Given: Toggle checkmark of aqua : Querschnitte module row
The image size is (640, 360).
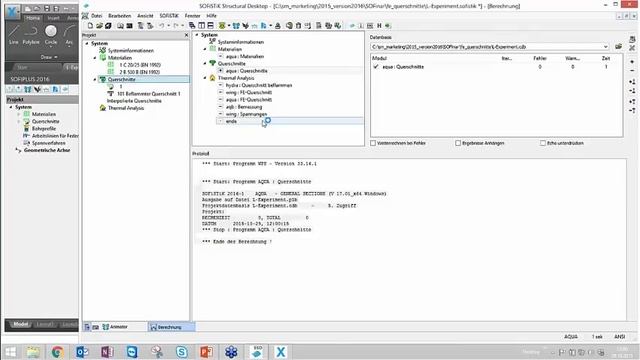Looking at the screenshot, I should (376, 67).
